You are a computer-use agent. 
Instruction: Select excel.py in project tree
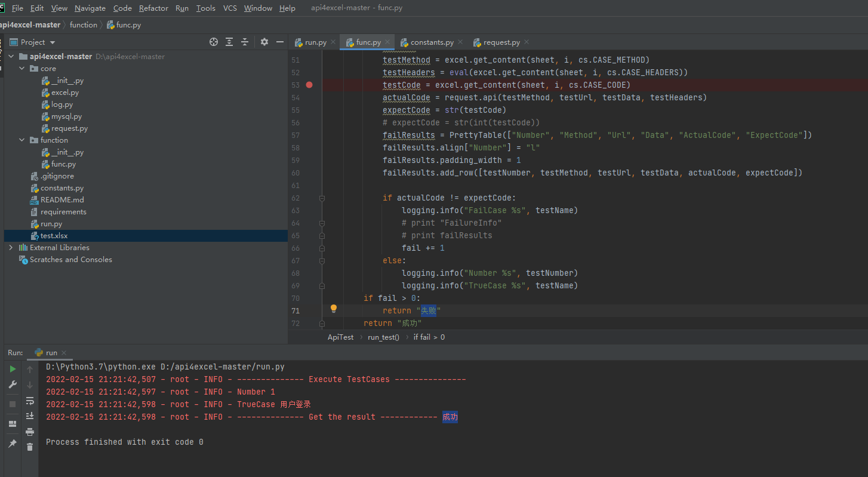pyautogui.click(x=65, y=93)
